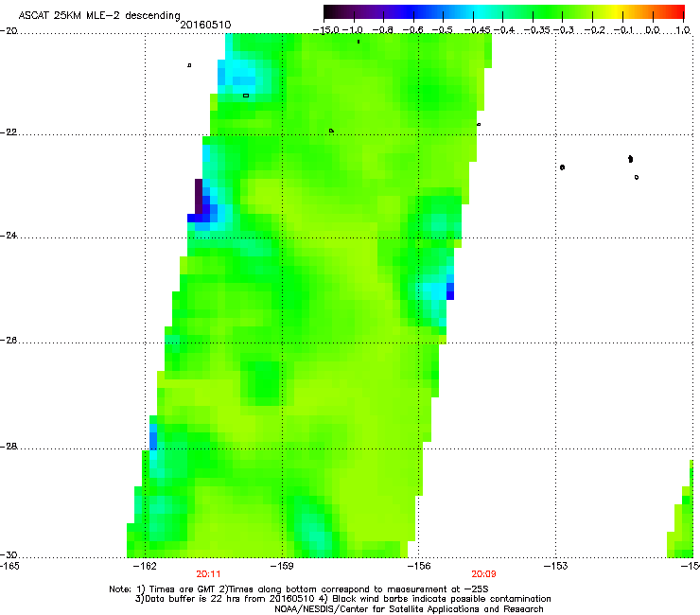The width and height of the screenshot is (700, 615).
Task: Click the -24 latitude axis label
Action: tap(9, 236)
